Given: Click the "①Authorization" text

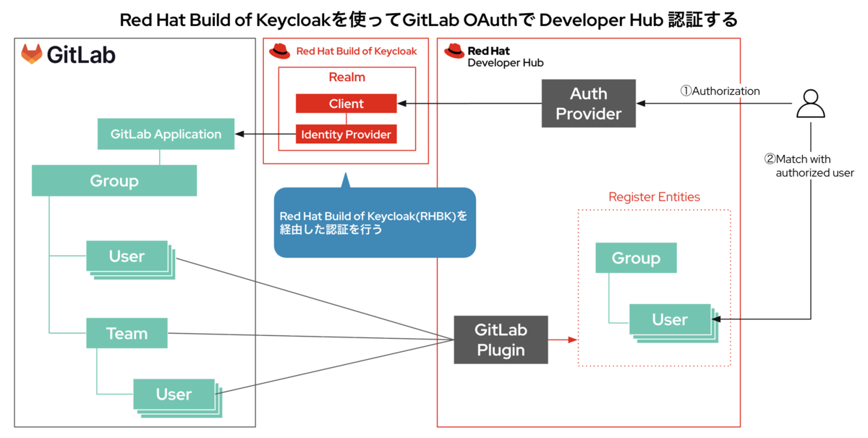Looking at the screenshot, I should coord(720,91).
